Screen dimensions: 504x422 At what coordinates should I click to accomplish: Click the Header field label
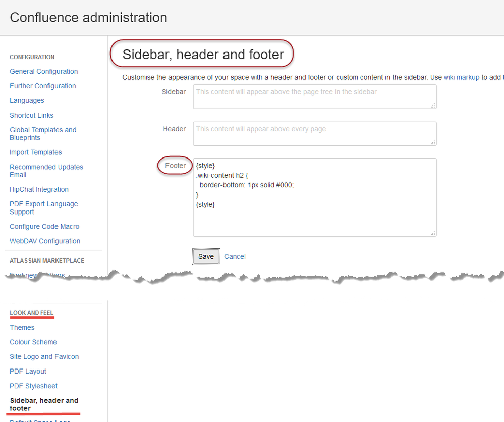pyautogui.click(x=174, y=129)
